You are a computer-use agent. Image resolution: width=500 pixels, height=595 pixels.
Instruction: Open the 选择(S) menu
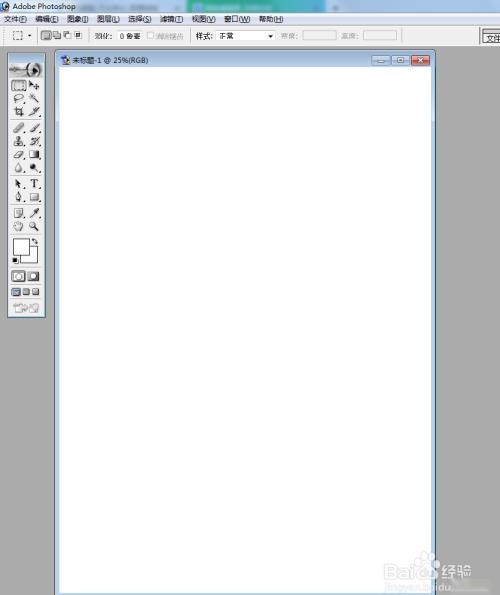coord(140,19)
